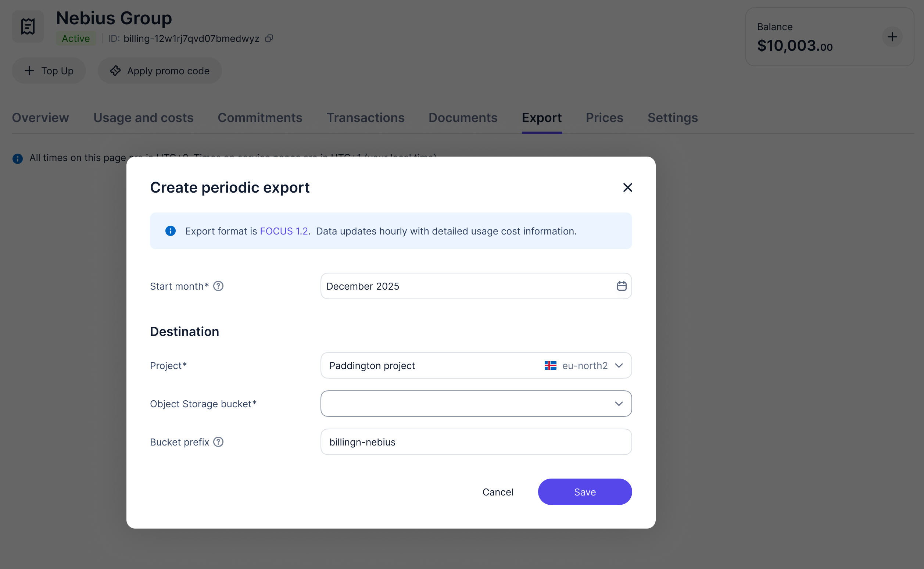Viewport: 924px width, 569px height.
Task: Follow the FOCUS 1.2 link
Action: click(x=284, y=231)
